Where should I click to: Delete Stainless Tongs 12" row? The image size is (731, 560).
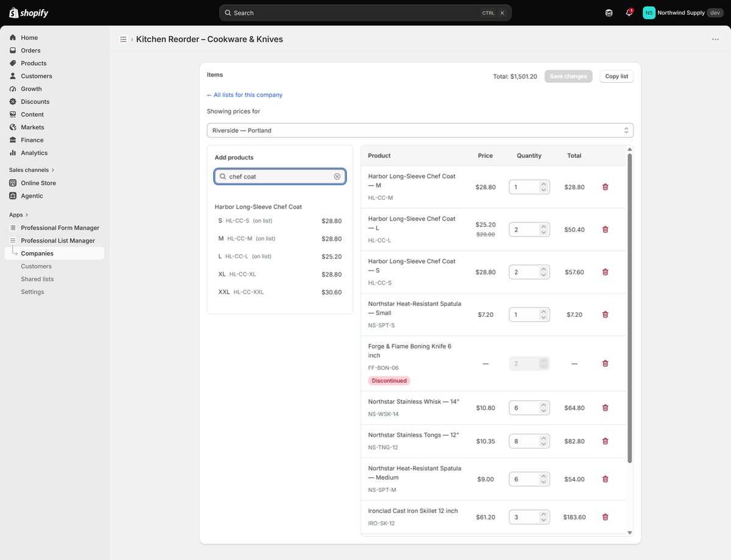(x=605, y=441)
